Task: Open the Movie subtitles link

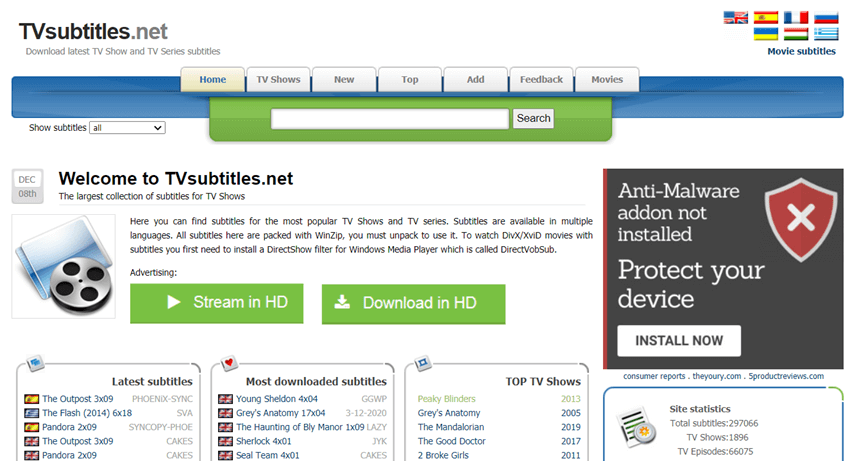Action: [801, 52]
